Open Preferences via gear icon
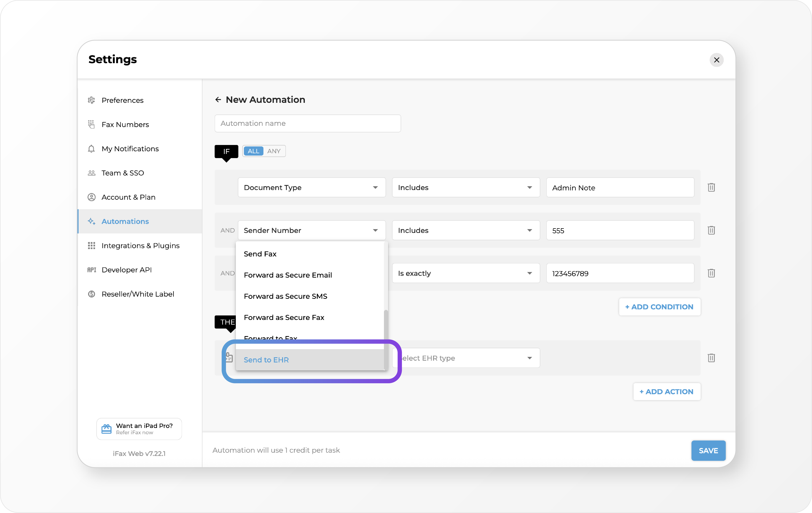This screenshot has height=513, width=812. tap(91, 100)
